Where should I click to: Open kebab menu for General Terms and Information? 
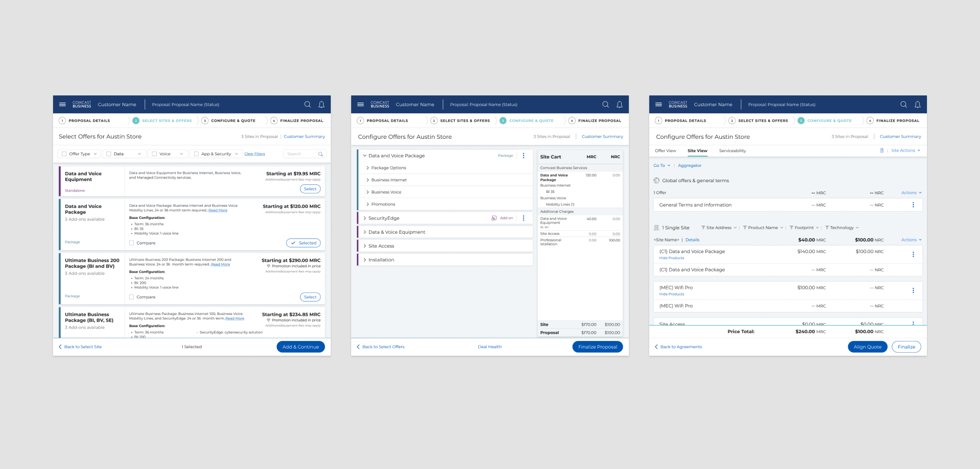[913, 205]
